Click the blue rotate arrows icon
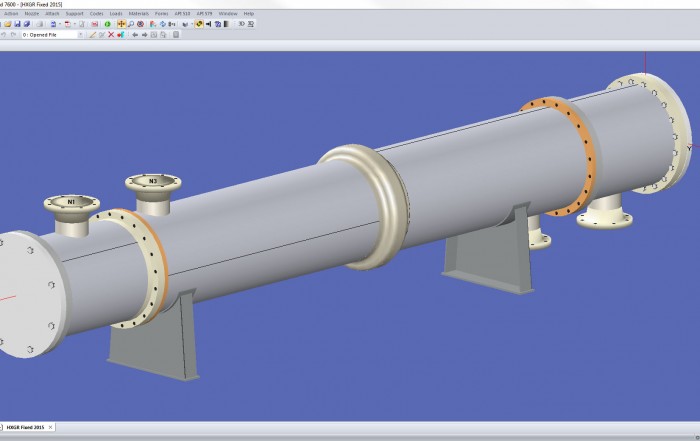 (162, 24)
